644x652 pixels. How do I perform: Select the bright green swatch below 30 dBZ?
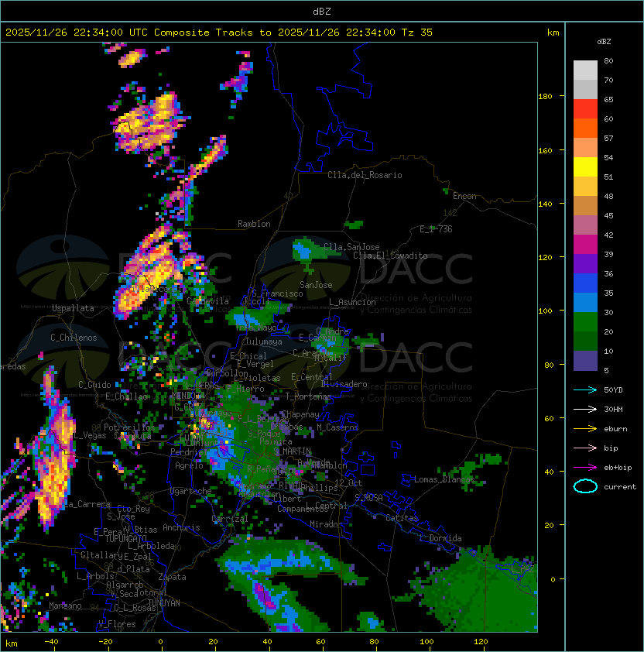(585, 322)
